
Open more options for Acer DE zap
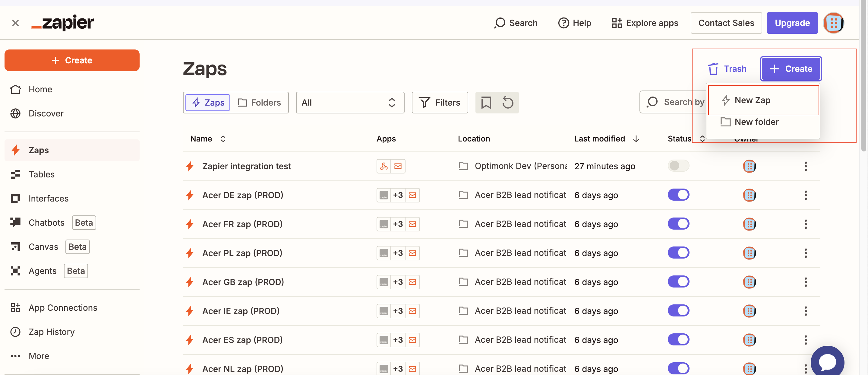(x=806, y=195)
